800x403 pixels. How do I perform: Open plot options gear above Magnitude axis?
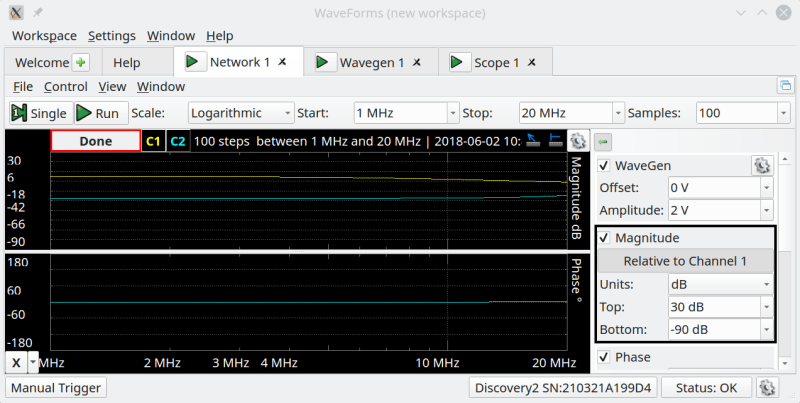pyautogui.click(x=577, y=141)
